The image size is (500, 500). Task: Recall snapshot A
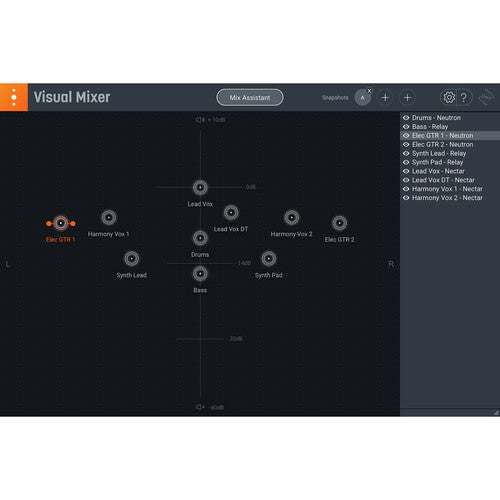(x=362, y=98)
